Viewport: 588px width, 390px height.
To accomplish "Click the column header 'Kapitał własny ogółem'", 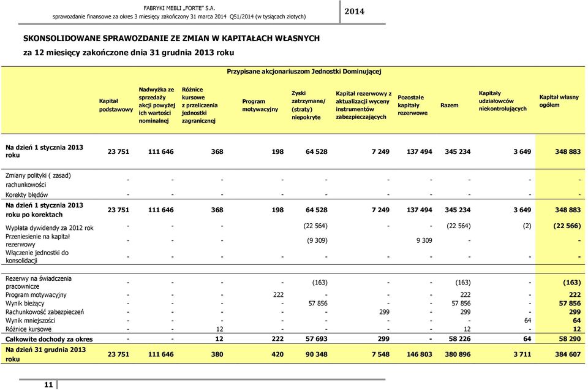I will click(x=559, y=101).
